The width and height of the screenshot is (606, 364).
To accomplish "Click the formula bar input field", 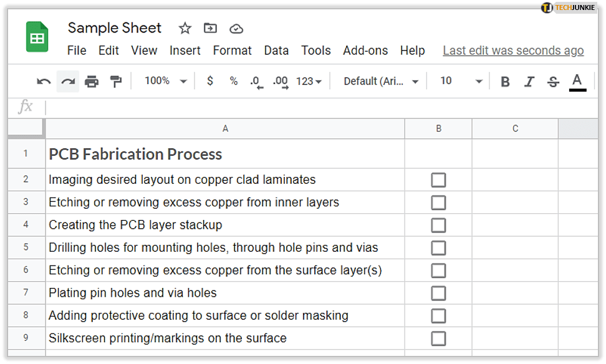I will click(312, 107).
